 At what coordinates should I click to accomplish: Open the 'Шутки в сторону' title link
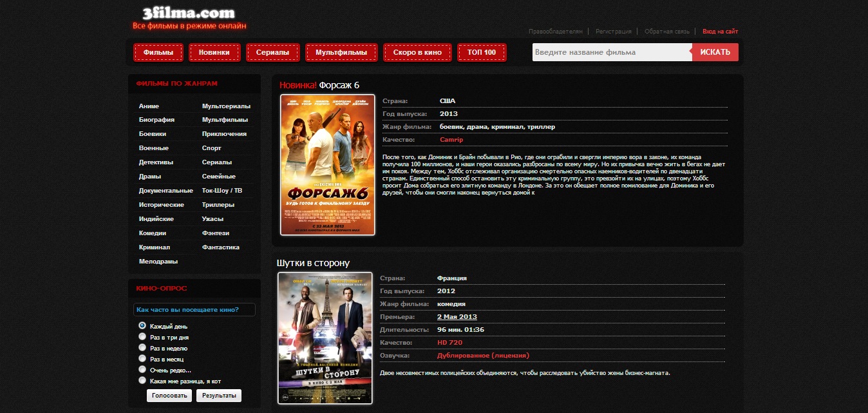point(313,264)
